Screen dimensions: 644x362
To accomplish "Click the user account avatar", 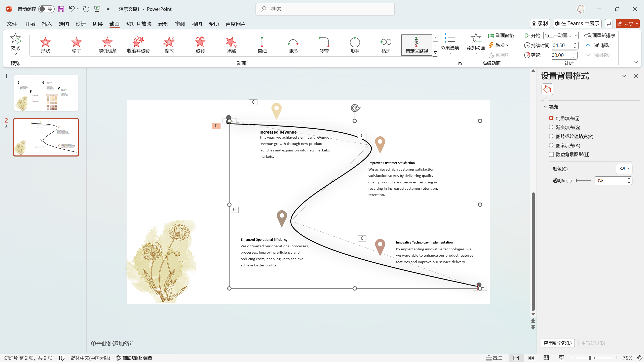I will click(581, 9).
